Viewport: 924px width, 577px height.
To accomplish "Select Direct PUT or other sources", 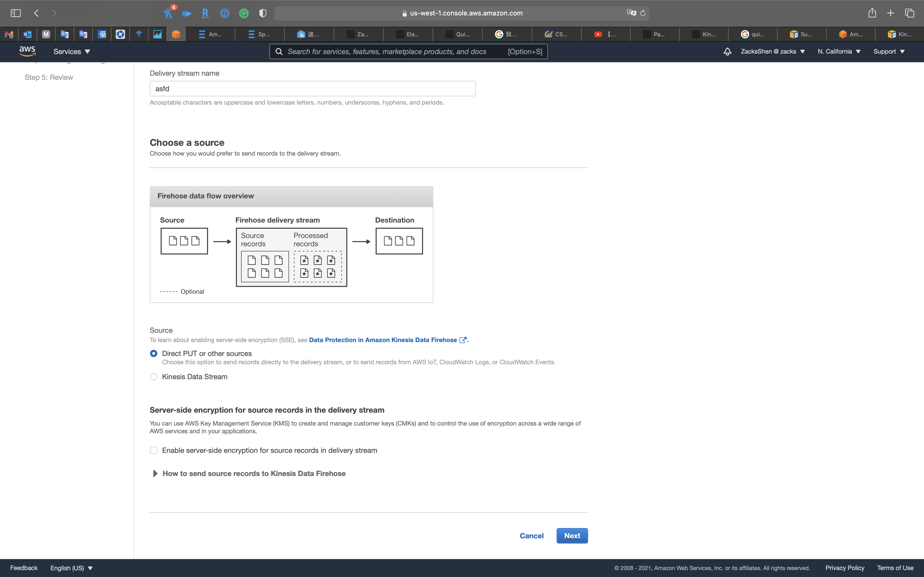I will pyautogui.click(x=153, y=353).
